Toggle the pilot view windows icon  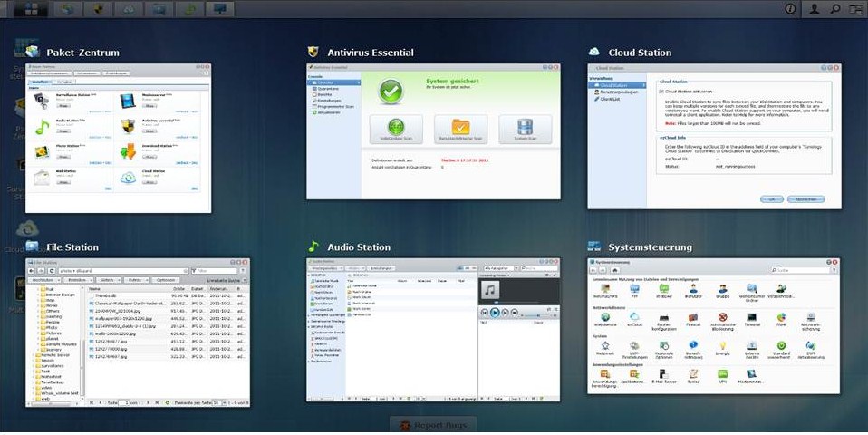[856, 9]
